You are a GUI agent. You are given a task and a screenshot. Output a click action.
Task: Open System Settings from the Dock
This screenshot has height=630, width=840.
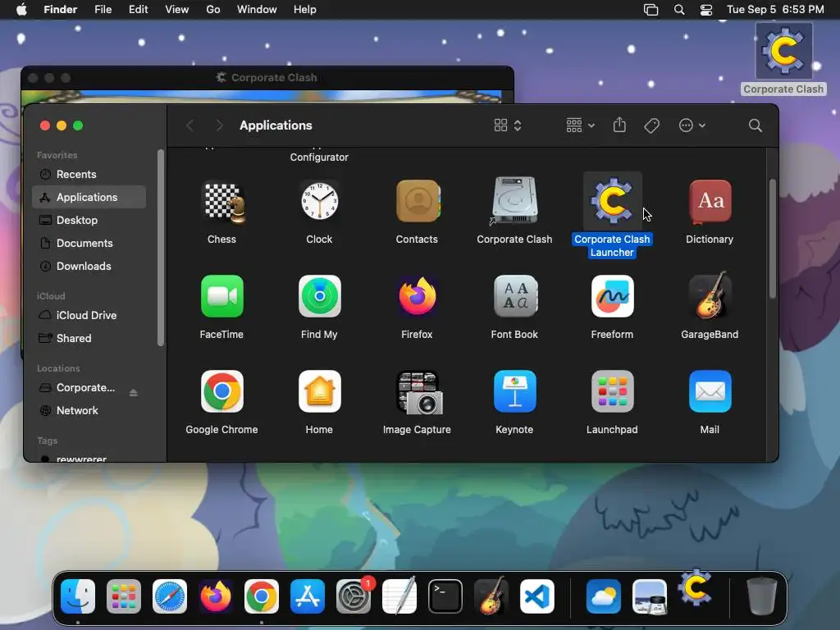[x=354, y=596]
